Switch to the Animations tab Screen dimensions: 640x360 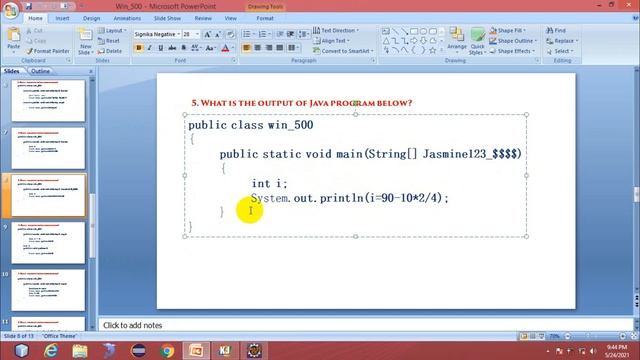(x=127, y=18)
